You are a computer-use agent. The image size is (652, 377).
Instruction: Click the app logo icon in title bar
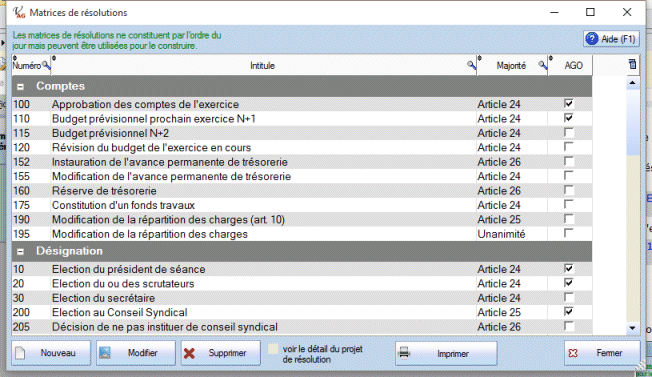[19, 12]
